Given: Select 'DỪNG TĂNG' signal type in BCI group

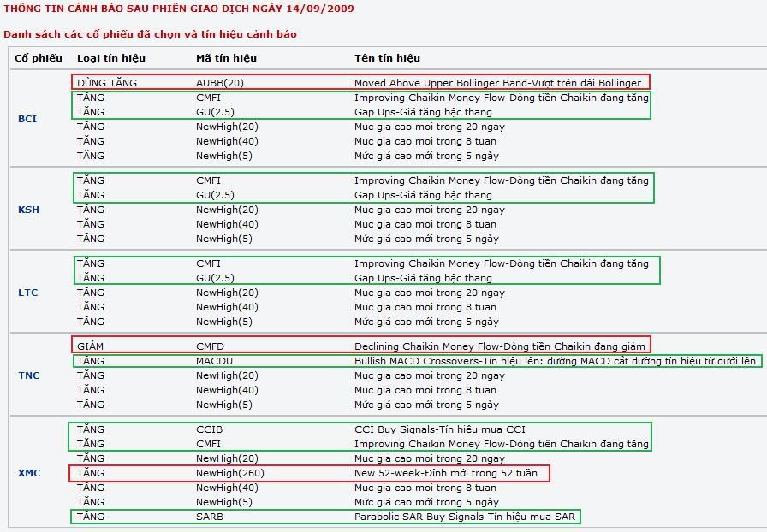Looking at the screenshot, I should tap(107, 83).
